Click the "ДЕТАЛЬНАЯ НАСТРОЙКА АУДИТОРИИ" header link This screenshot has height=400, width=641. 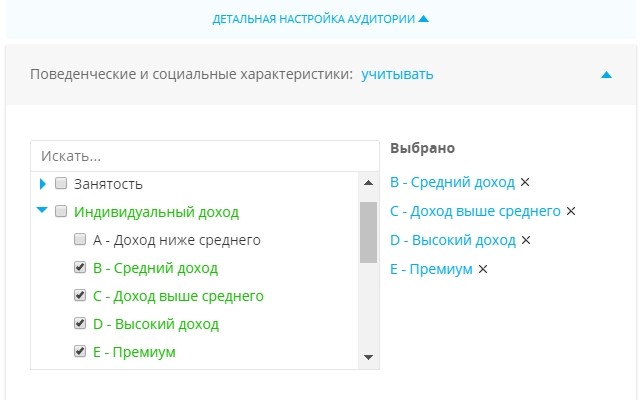tap(314, 19)
